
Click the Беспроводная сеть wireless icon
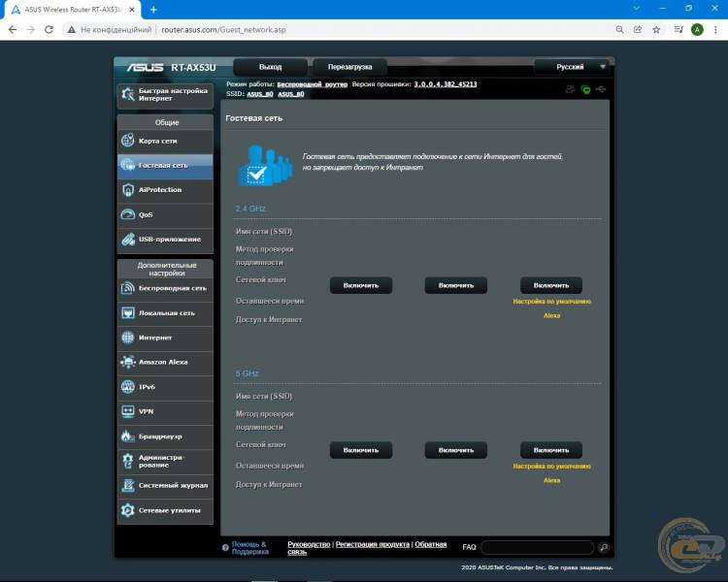[x=128, y=288]
